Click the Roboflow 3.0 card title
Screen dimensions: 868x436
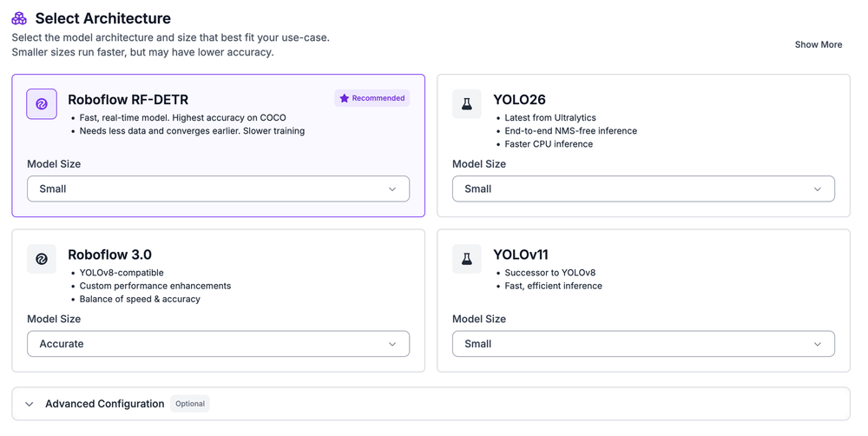pos(109,254)
